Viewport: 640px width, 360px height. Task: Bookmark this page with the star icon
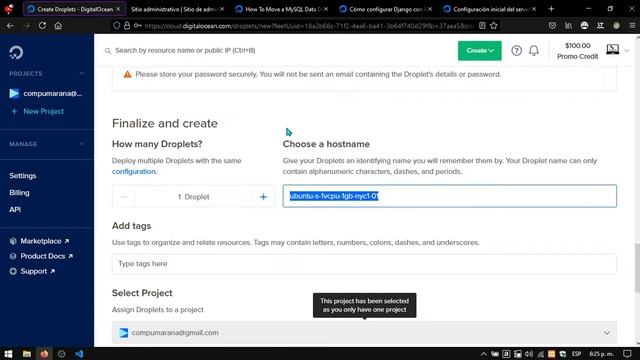click(493, 25)
